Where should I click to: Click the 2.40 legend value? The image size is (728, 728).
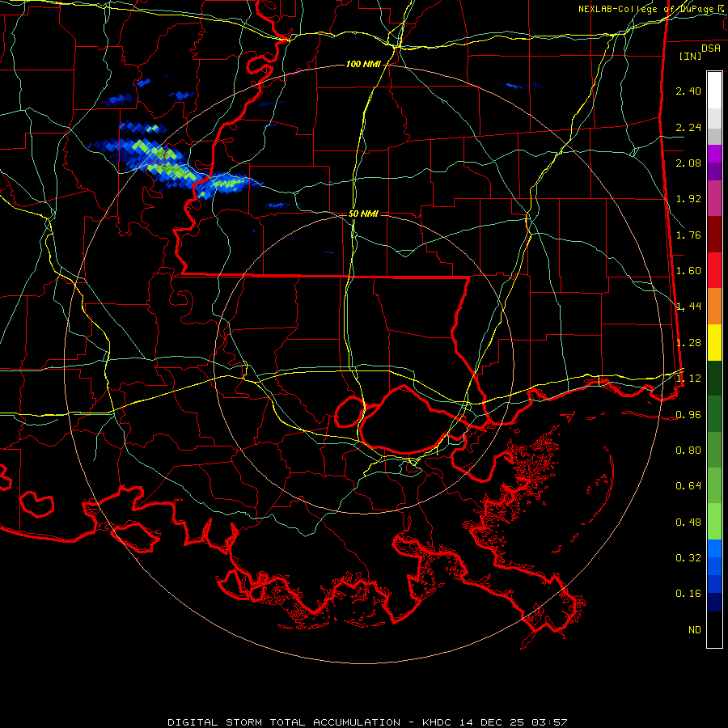pyautogui.click(x=688, y=91)
